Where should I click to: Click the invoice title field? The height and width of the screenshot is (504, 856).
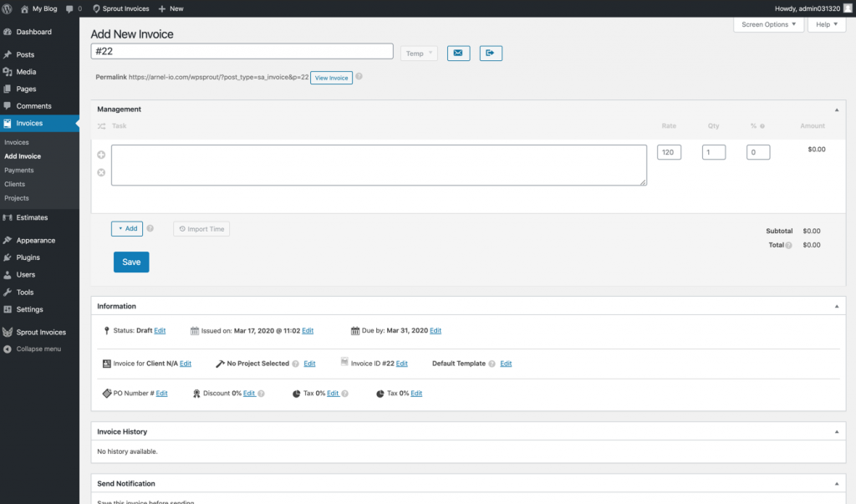pyautogui.click(x=242, y=52)
